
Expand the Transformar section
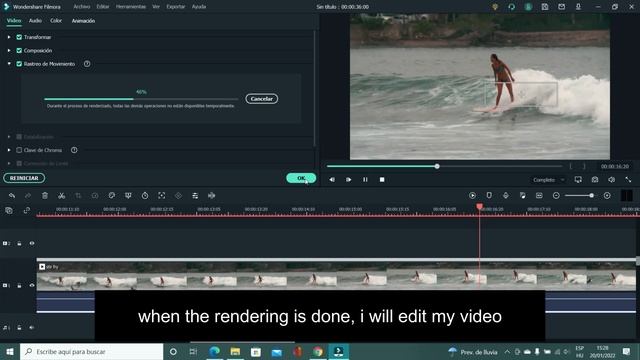[x=9, y=37]
